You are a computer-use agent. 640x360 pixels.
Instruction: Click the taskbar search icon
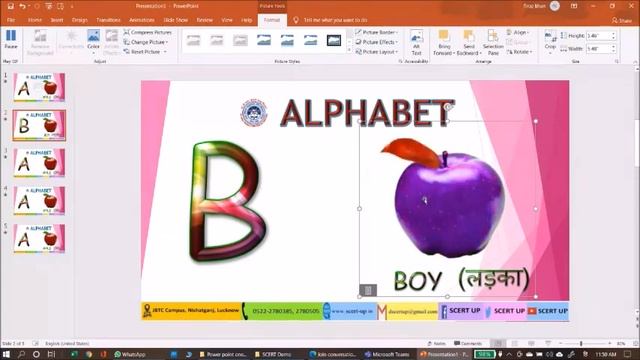click(x=21, y=354)
